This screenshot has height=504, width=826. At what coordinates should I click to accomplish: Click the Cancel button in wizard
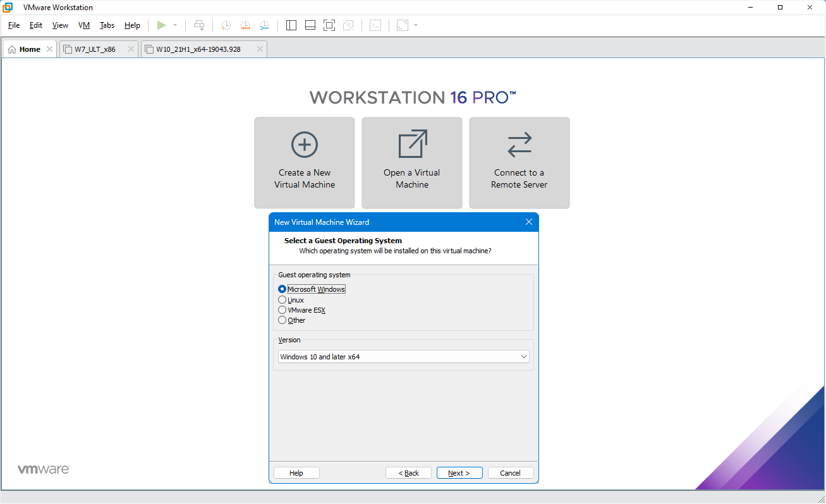click(x=511, y=473)
